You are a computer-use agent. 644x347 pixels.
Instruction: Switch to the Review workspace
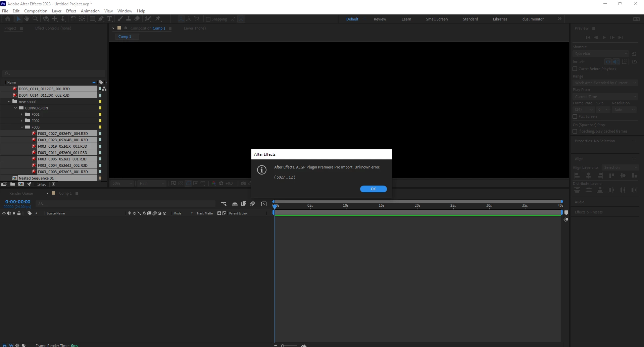380,19
